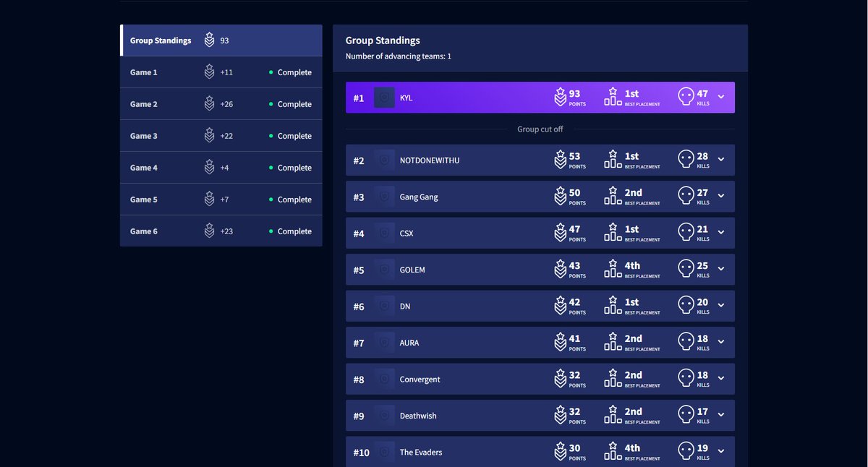Click DN's kills skull icon
The height and width of the screenshot is (467, 868).
pyautogui.click(x=686, y=305)
